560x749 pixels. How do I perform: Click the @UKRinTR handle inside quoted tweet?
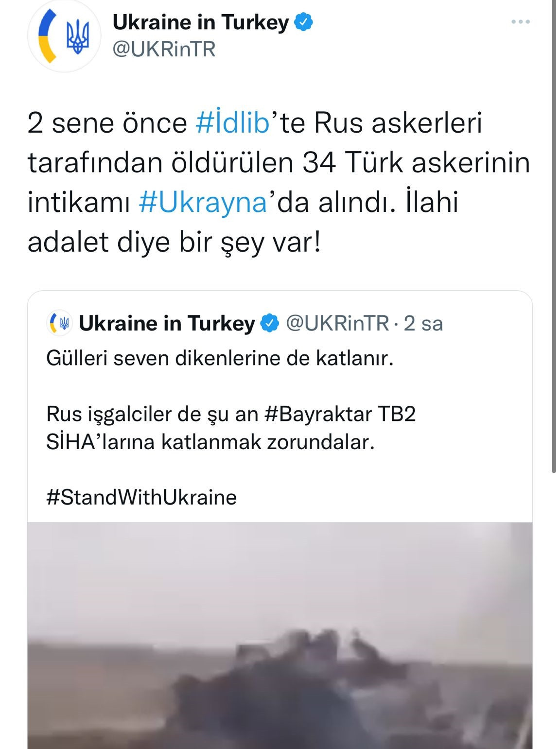point(337,323)
